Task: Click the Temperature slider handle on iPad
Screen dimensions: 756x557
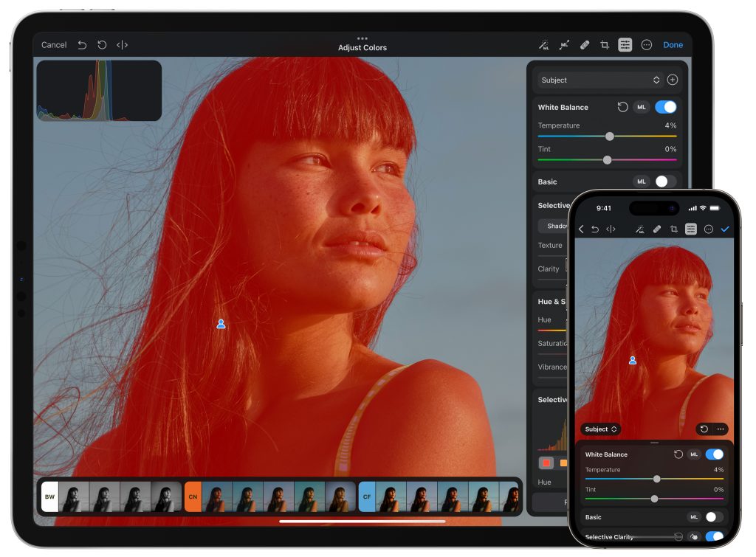Action: point(609,136)
